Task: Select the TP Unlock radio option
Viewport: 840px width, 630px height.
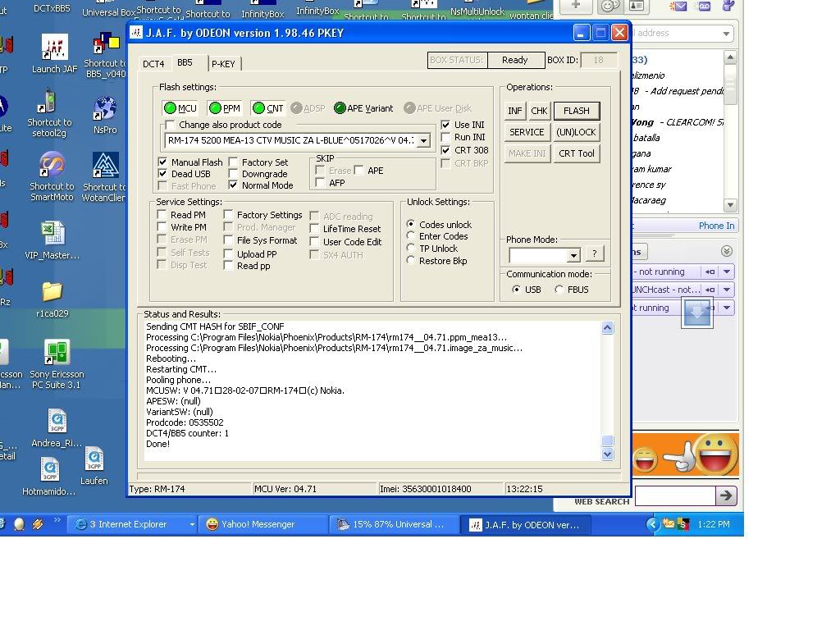Action: (x=411, y=248)
